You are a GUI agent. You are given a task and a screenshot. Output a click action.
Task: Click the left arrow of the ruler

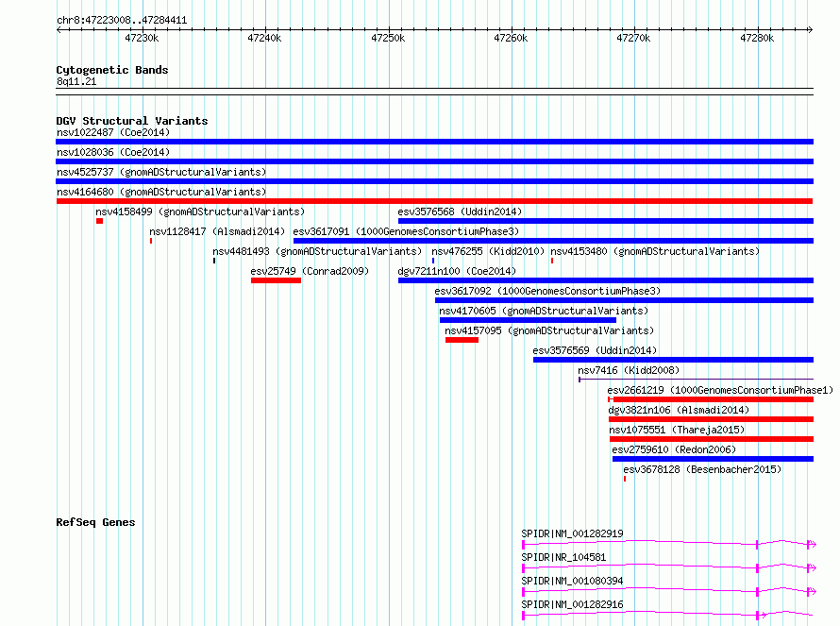click(59, 29)
